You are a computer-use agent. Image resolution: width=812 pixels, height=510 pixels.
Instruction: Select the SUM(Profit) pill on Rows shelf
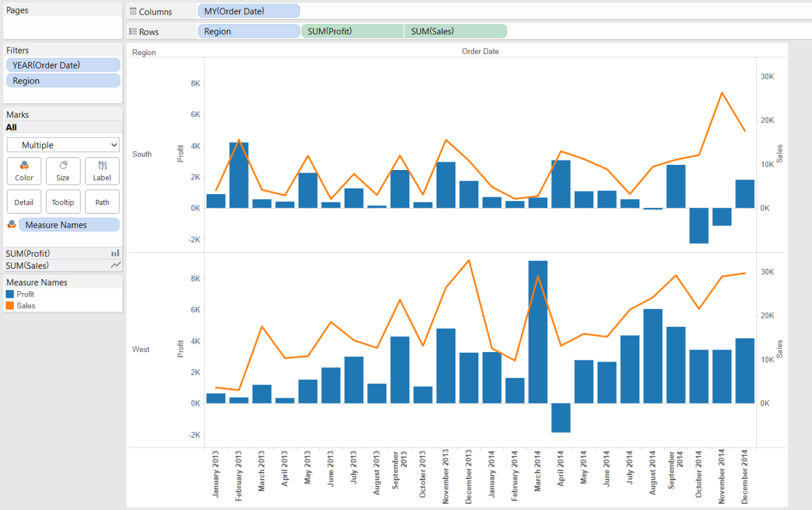point(352,31)
